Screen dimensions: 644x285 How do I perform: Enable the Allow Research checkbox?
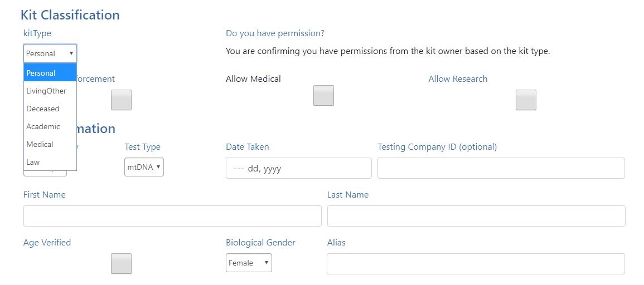[526, 100]
